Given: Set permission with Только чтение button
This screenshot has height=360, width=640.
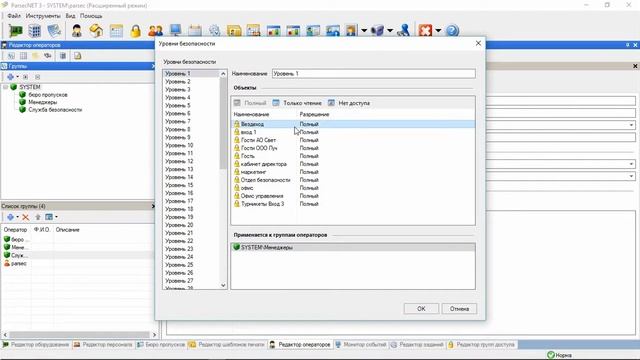Looking at the screenshot, I should [x=297, y=103].
